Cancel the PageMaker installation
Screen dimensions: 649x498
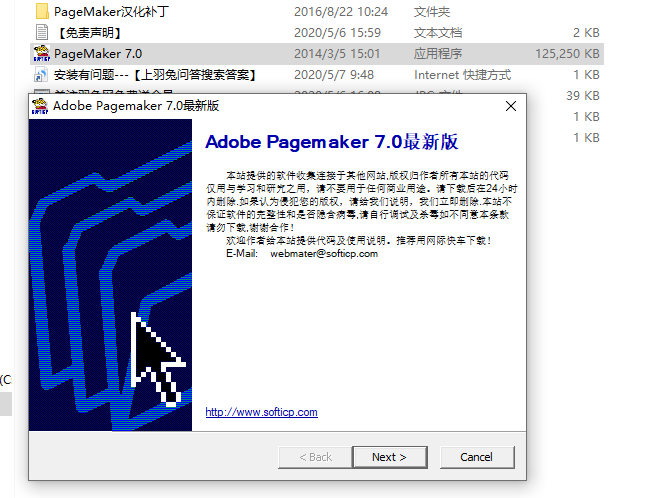[476, 457]
